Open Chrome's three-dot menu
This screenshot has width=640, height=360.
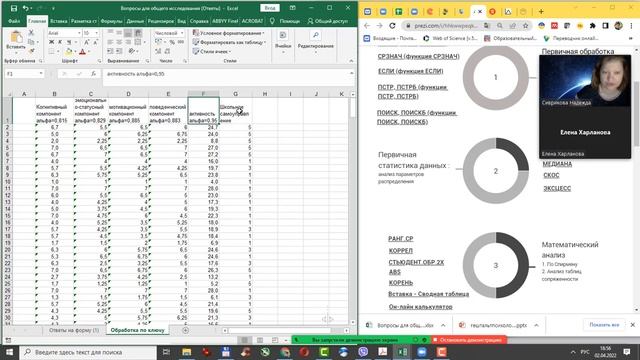point(631,26)
